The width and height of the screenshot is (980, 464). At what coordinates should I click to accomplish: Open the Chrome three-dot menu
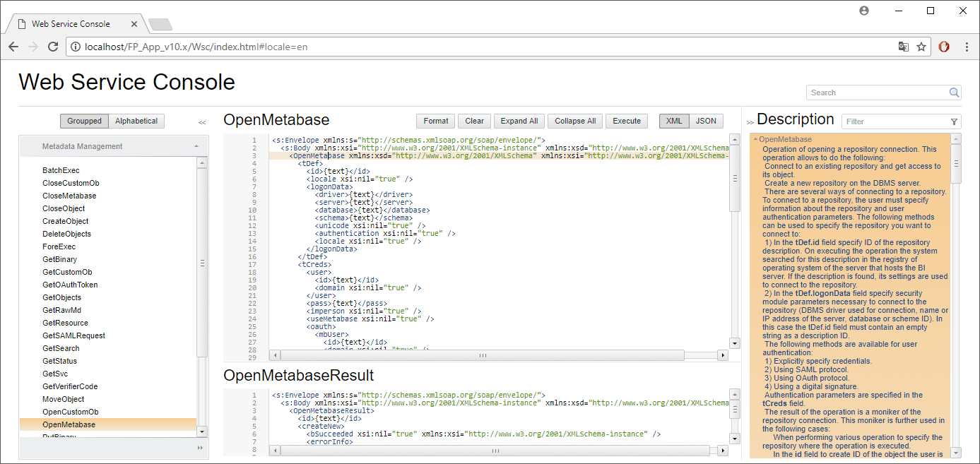pyautogui.click(x=965, y=47)
